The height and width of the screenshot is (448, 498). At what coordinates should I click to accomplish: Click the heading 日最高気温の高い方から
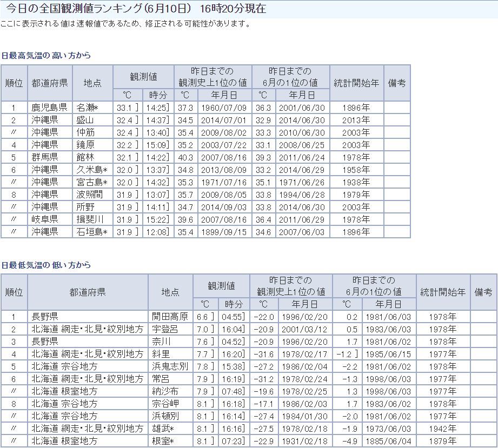click(x=46, y=56)
